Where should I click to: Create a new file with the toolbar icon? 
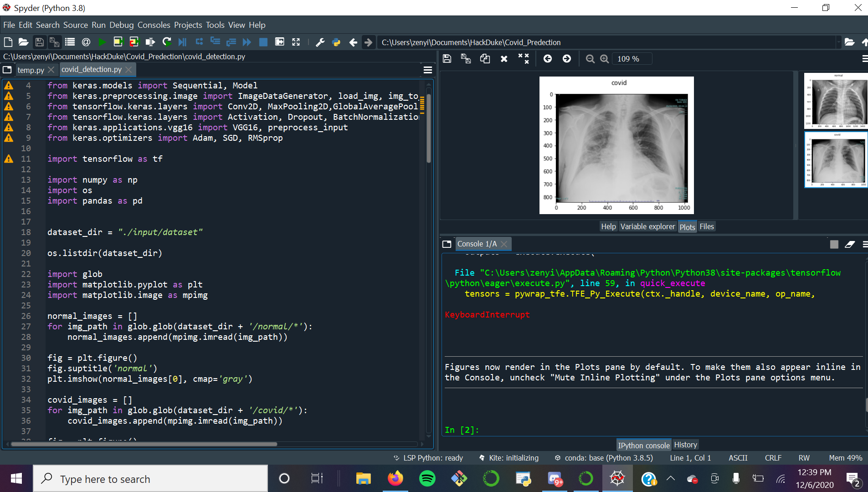point(8,42)
